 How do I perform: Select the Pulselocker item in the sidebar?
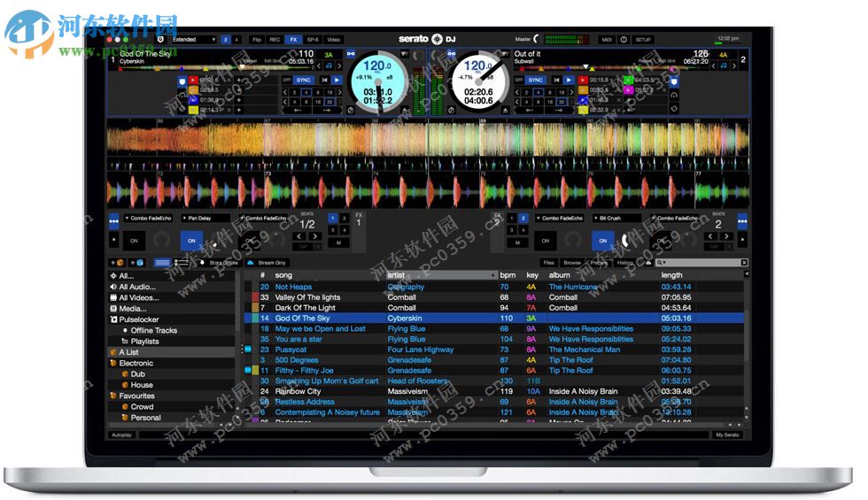click(x=139, y=319)
